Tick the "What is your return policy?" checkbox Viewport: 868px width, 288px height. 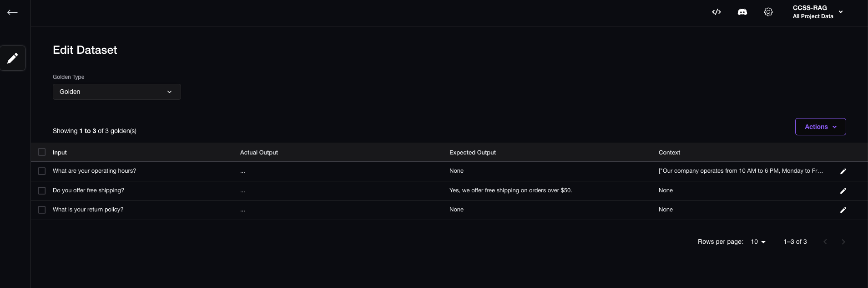coord(42,210)
